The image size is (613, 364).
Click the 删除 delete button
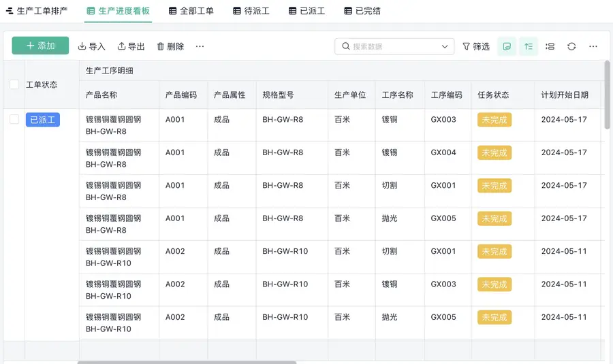[x=170, y=46]
